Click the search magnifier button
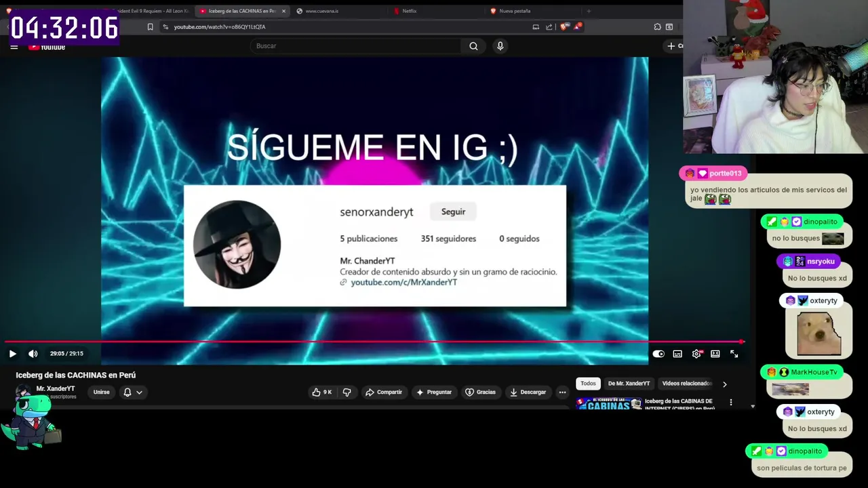 coord(473,46)
